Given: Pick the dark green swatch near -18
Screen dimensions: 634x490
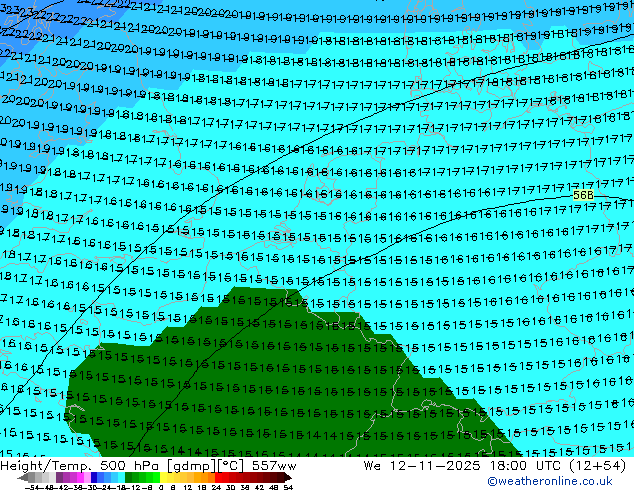Looking at the screenshot, I should point(129,477).
